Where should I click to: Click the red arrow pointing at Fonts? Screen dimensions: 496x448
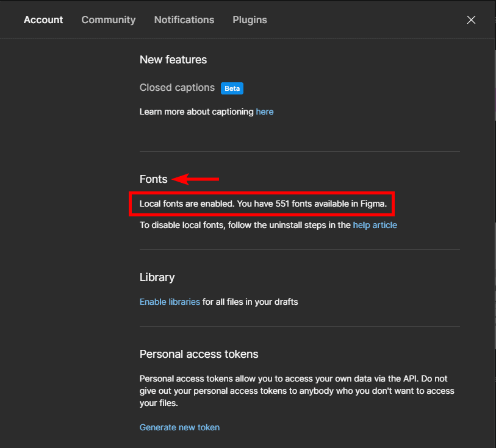[196, 179]
